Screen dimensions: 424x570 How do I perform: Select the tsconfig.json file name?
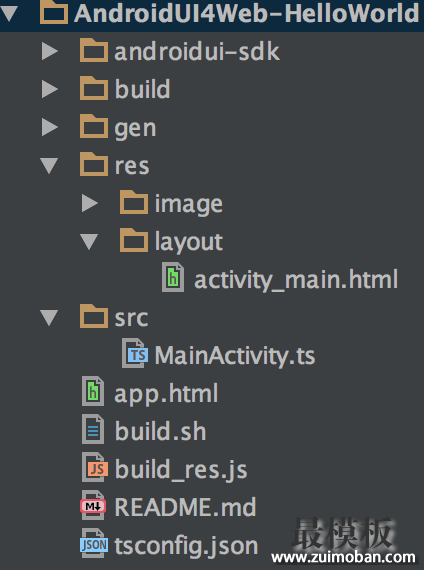pyautogui.click(x=186, y=546)
